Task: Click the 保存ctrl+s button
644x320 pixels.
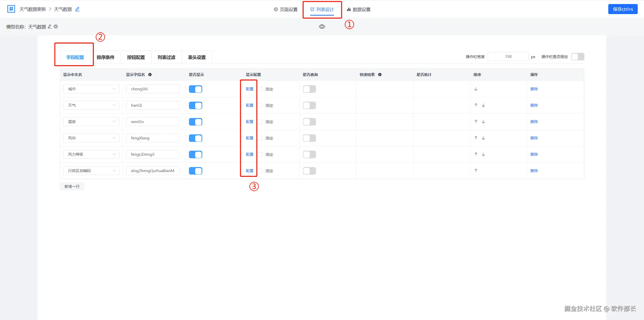Action: click(623, 9)
